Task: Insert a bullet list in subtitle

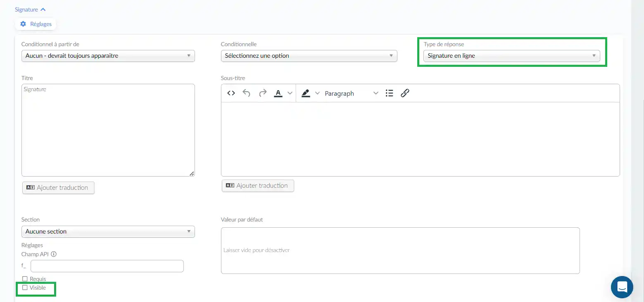Action: [389, 93]
